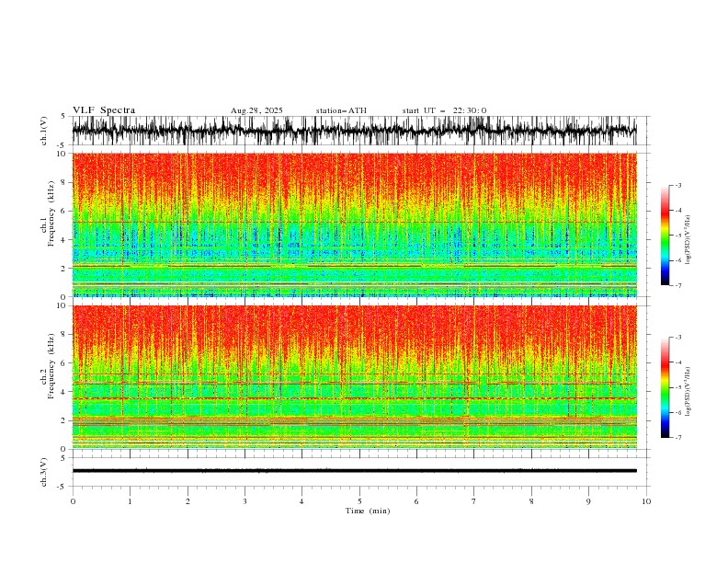This screenshot has width=728, height=563.
Task: Click time axis tick label "1"
Action: (131, 501)
